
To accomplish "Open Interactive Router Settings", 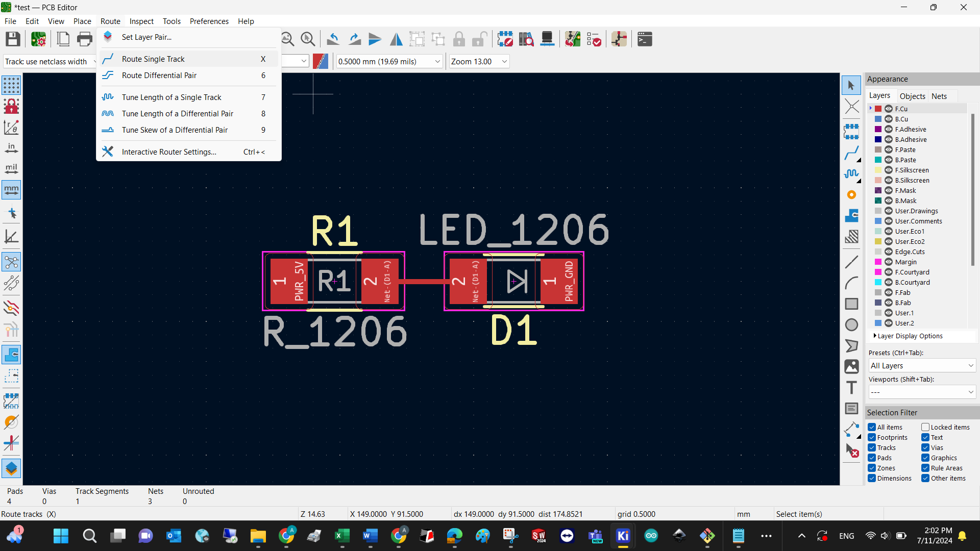I will [x=189, y=152].
